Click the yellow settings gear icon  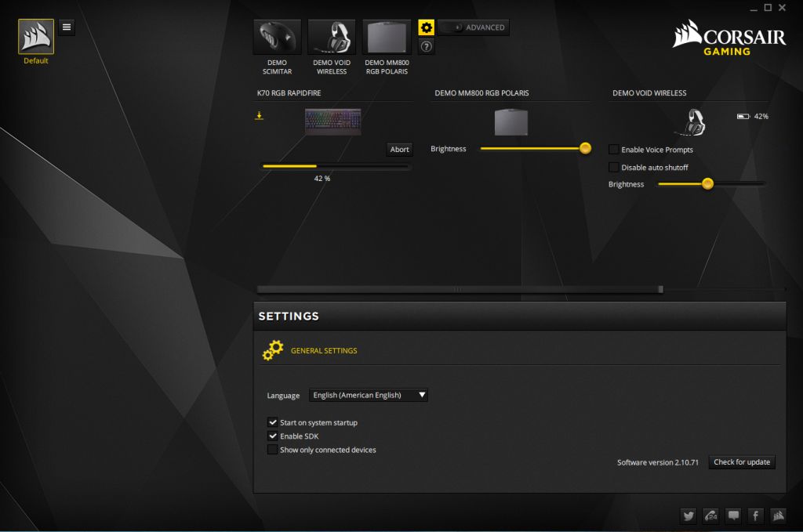[x=426, y=27]
